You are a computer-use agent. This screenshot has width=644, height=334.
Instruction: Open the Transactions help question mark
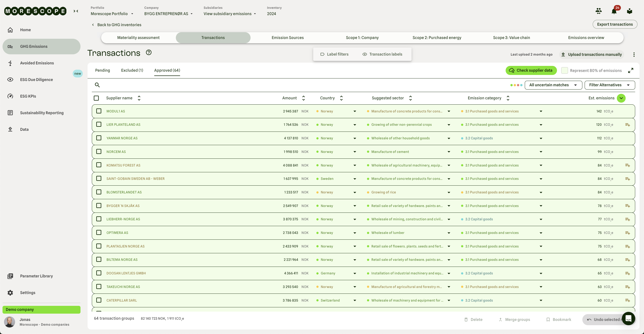(149, 52)
